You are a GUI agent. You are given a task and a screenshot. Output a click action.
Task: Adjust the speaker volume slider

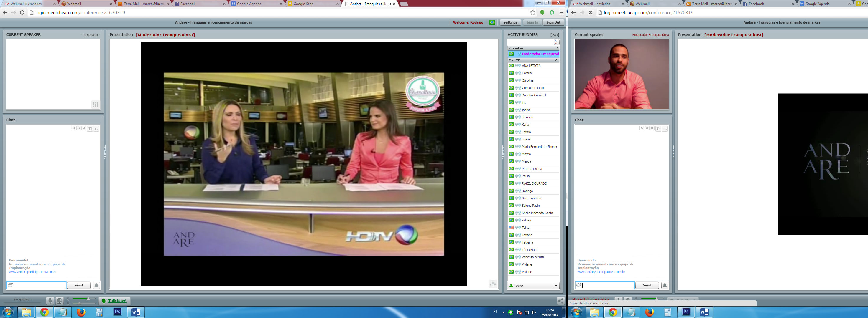(x=88, y=299)
